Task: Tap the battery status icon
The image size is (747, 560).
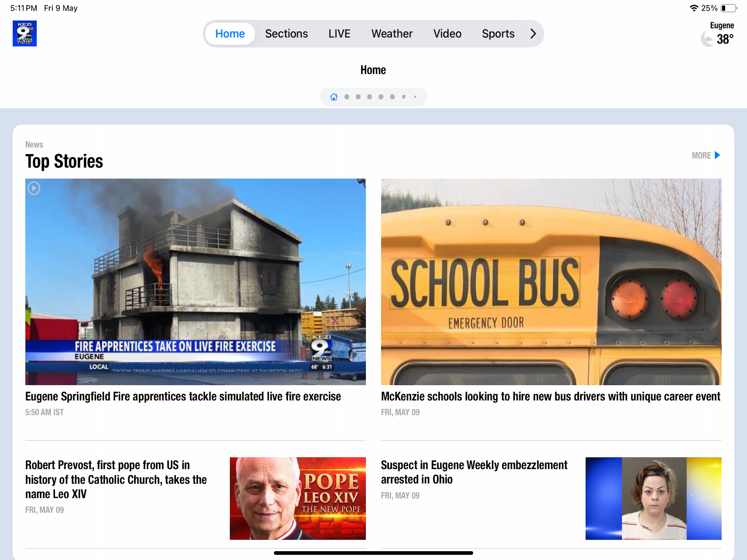Action: [729, 8]
